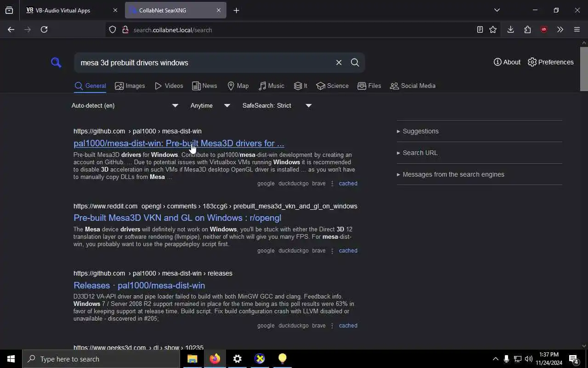Open the lightbulb app in taskbar

[283, 359]
